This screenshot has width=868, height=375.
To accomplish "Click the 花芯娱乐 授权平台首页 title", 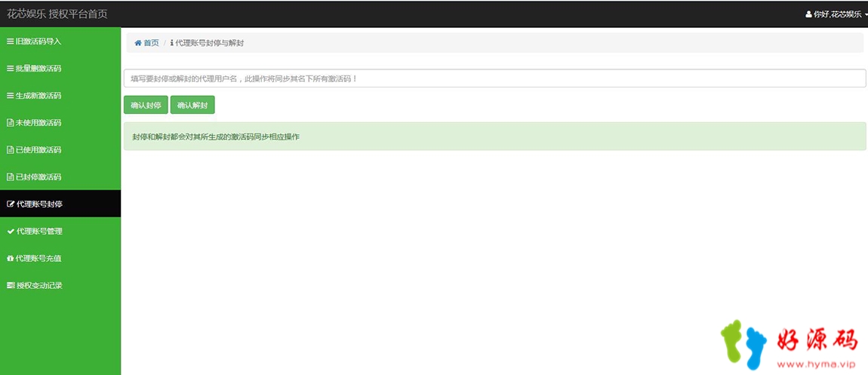I will click(x=57, y=14).
